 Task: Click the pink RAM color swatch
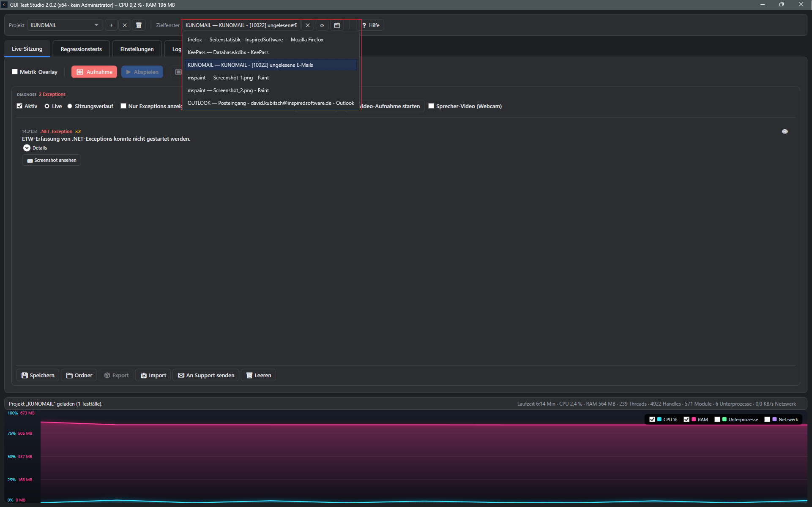[694, 420]
